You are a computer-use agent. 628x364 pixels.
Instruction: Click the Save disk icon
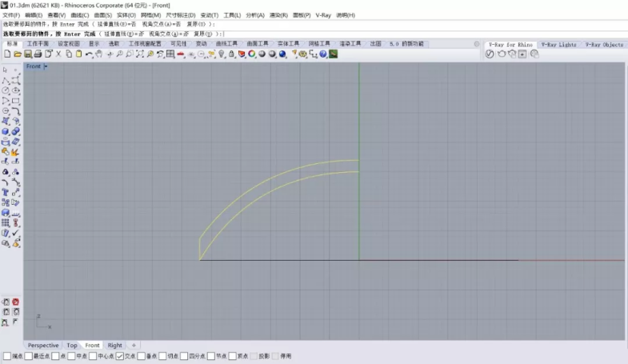click(x=28, y=54)
